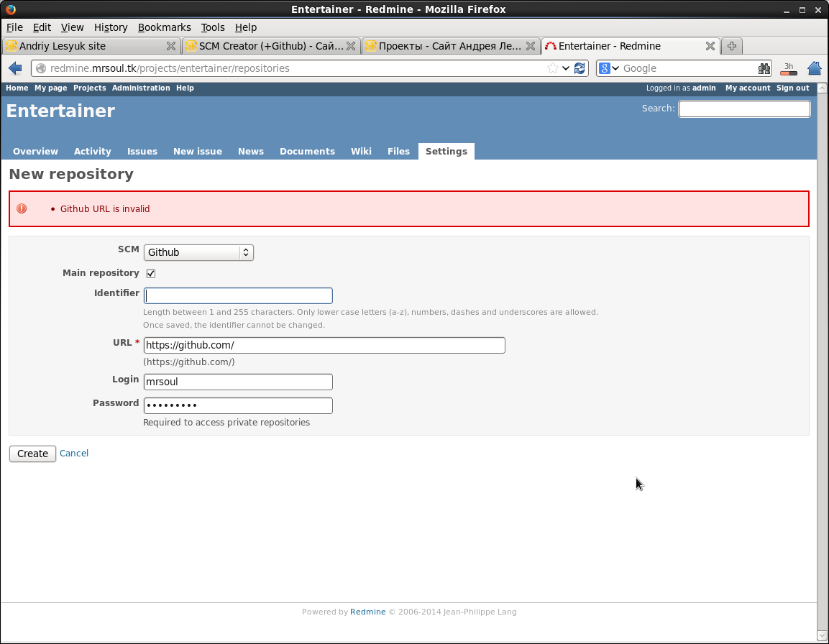Open the New issue tab

click(198, 151)
